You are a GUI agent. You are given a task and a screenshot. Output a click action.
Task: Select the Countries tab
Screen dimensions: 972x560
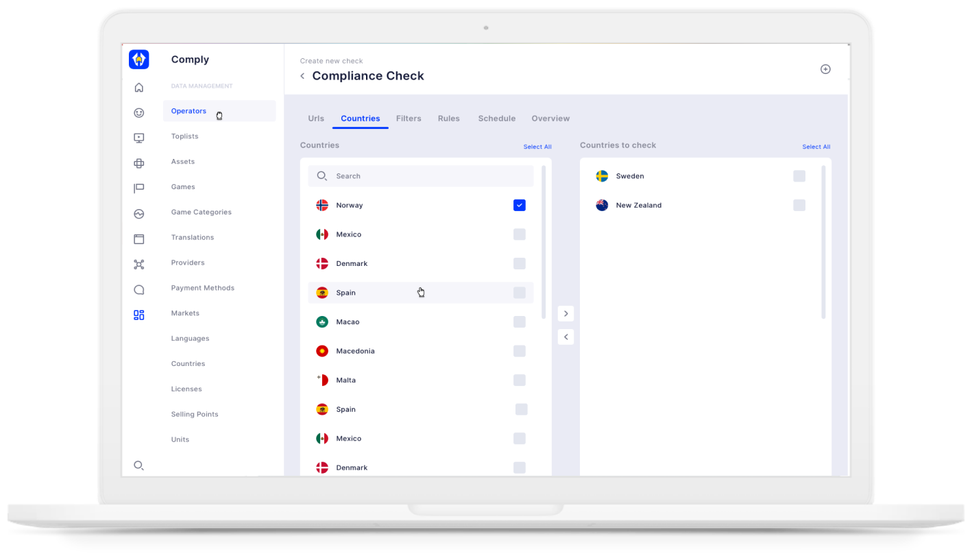(361, 119)
